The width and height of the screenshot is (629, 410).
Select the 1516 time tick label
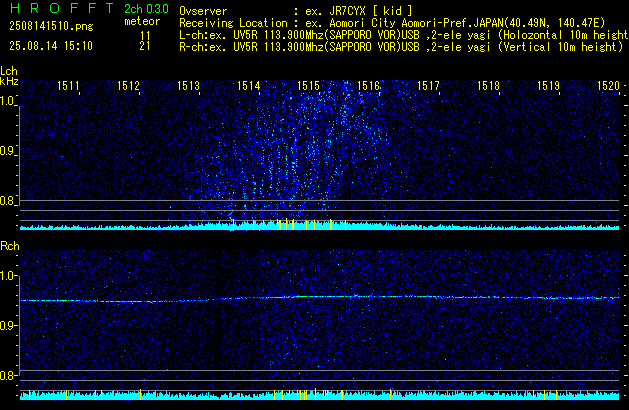[368, 86]
